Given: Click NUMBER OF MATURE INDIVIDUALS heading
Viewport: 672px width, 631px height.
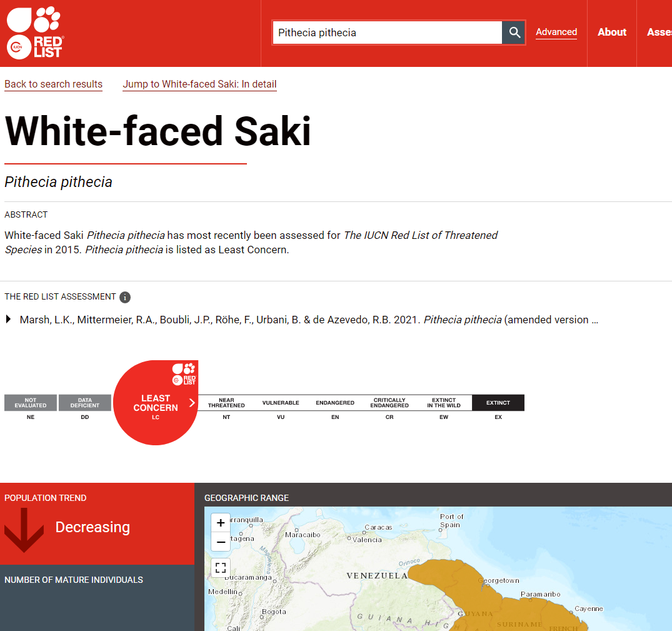Looking at the screenshot, I should click(74, 580).
